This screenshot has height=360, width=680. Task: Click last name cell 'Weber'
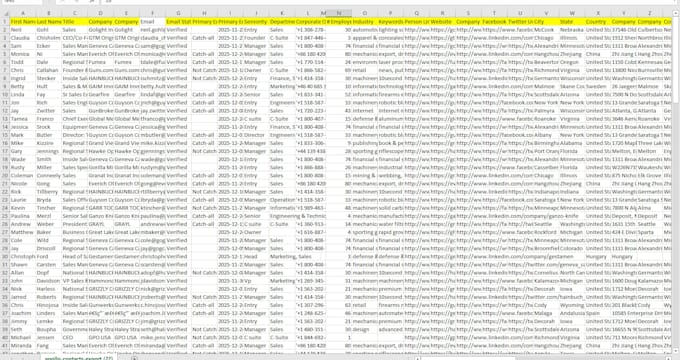(x=49, y=224)
